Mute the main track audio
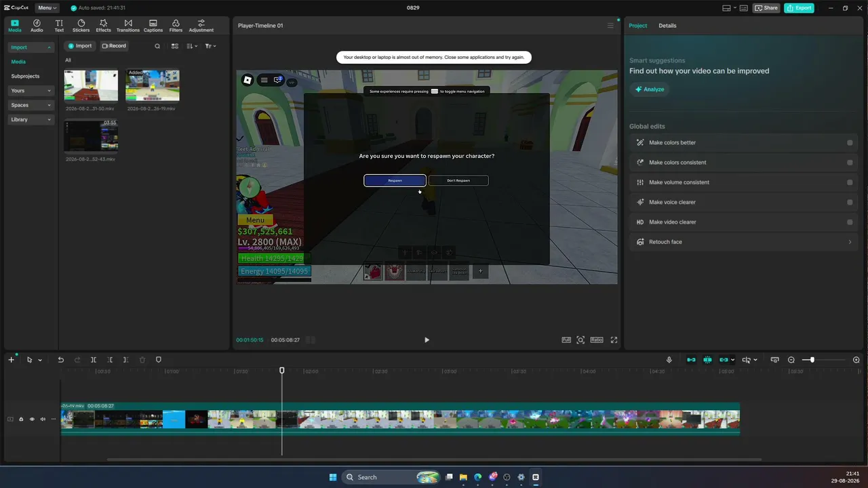 [x=43, y=419]
